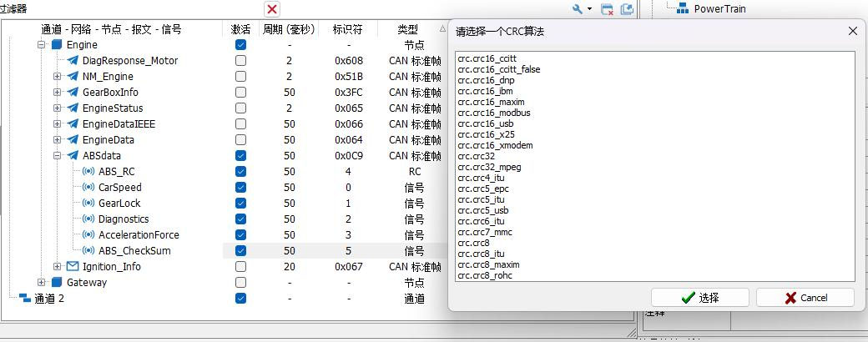Image resolution: width=868 pixels, height=342 pixels.
Task: Expand the EngineStatus message node
Action: 57,108
